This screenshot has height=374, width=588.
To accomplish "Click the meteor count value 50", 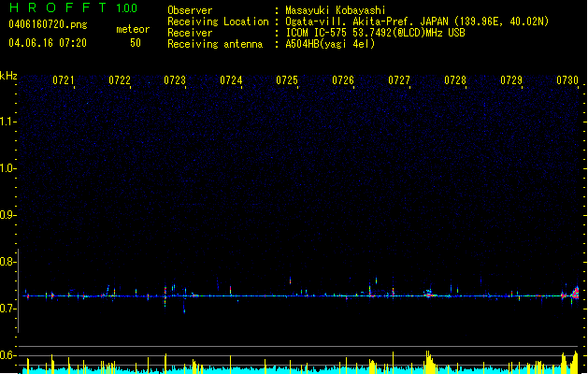I will (x=136, y=43).
